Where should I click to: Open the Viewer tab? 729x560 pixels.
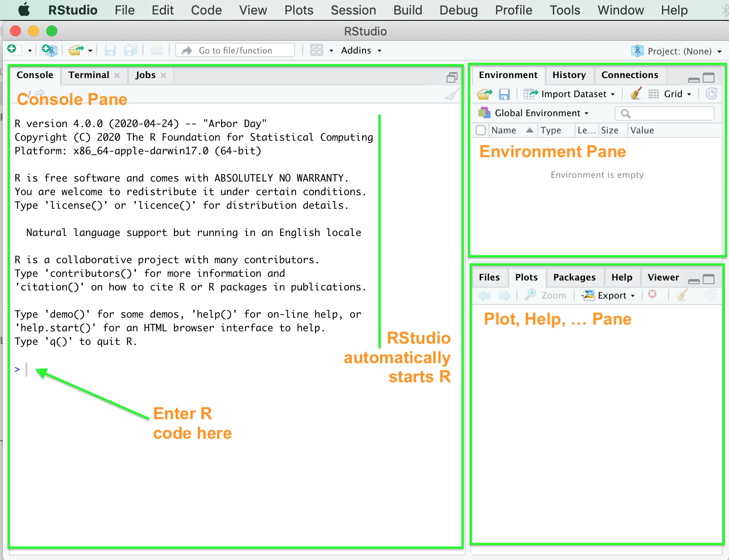(x=663, y=277)
